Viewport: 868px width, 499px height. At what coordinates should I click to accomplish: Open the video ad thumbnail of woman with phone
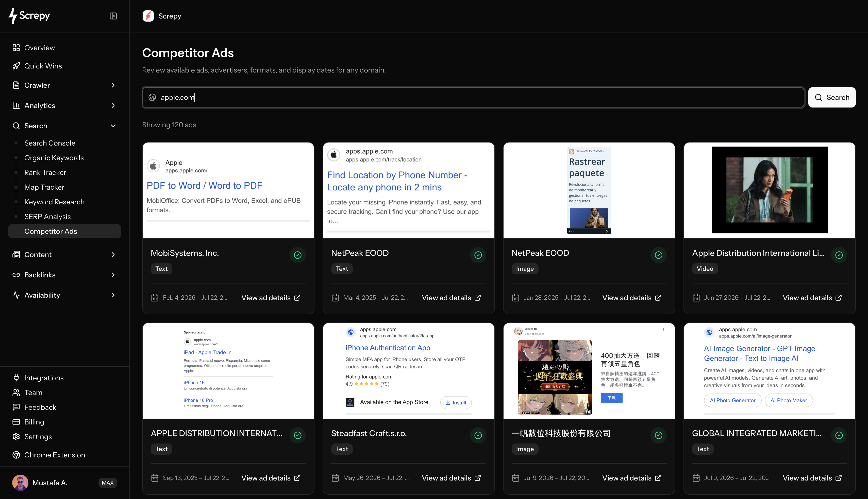pos(770,190)
